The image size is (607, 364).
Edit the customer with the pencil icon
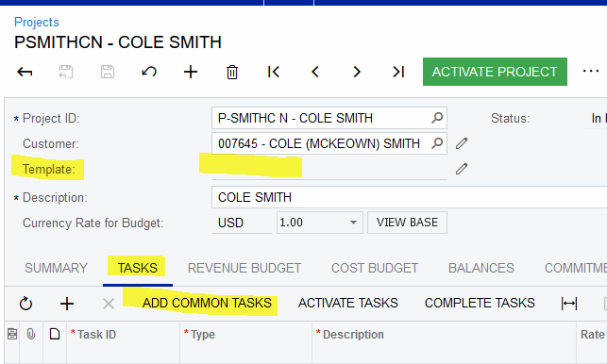(462, 143)
